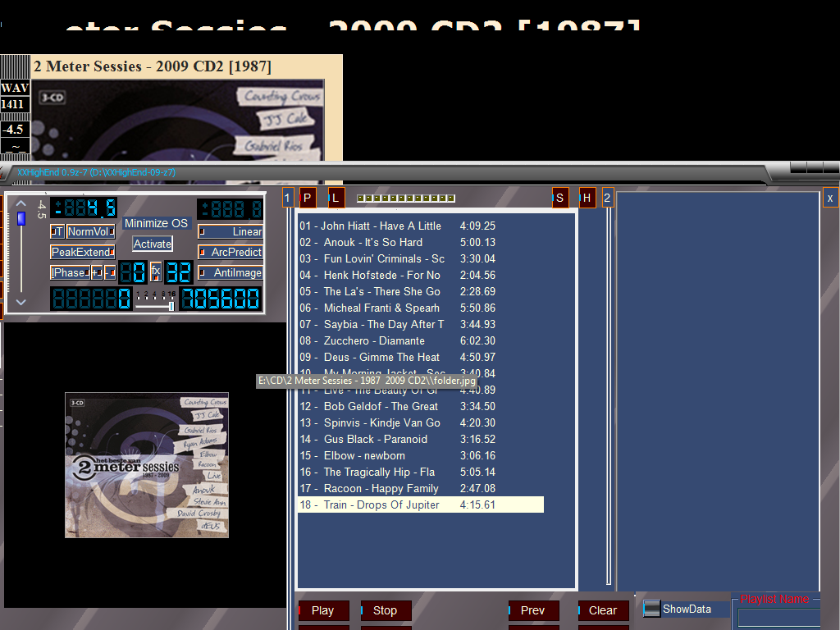This screenshot has width=840, height=630.
Task: Click the L button above the playlist
Action: coord(336,198)
